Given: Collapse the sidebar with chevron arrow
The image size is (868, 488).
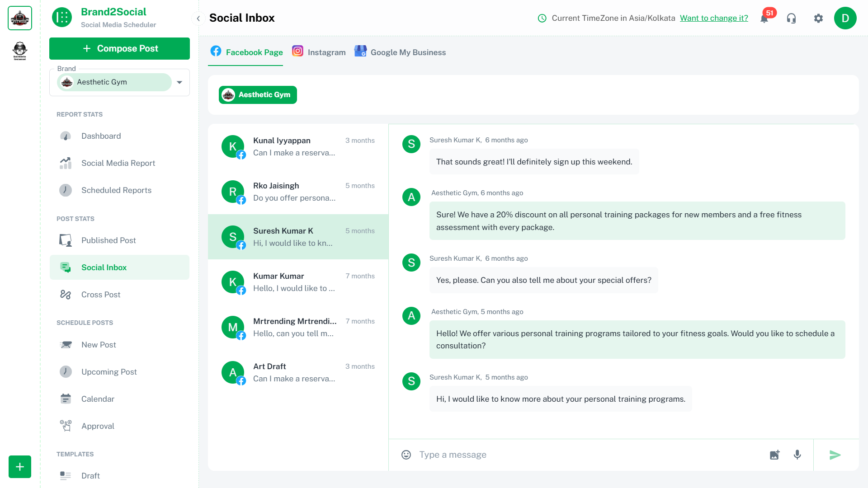Looking at the screenshot, I should click(x=198, y=19).
